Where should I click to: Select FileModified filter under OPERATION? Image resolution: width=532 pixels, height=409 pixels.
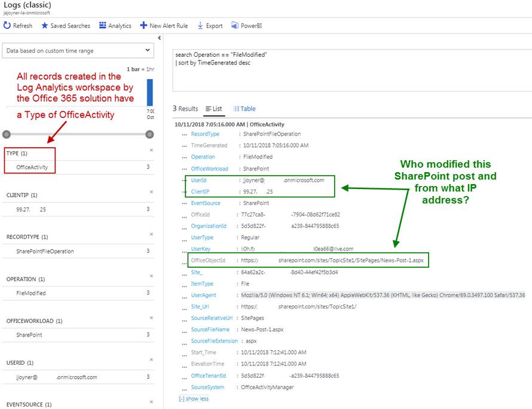tap(31, 293)
